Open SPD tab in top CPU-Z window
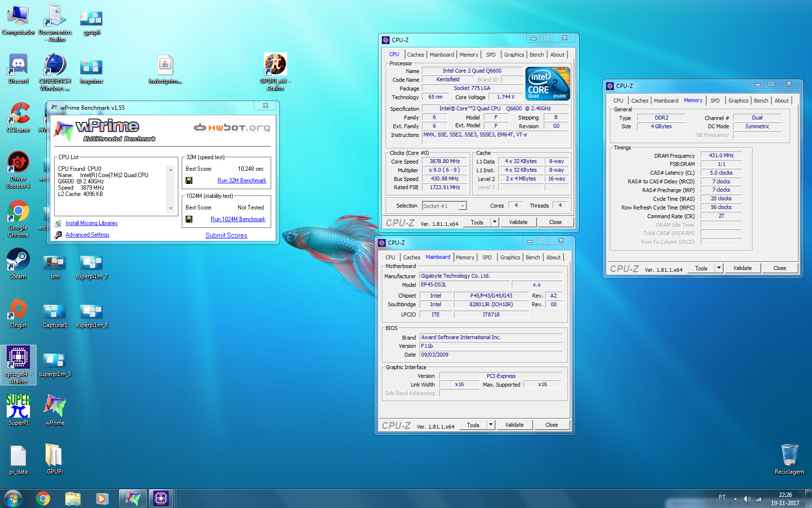The image size is (812, 508). tap(491, 55)
